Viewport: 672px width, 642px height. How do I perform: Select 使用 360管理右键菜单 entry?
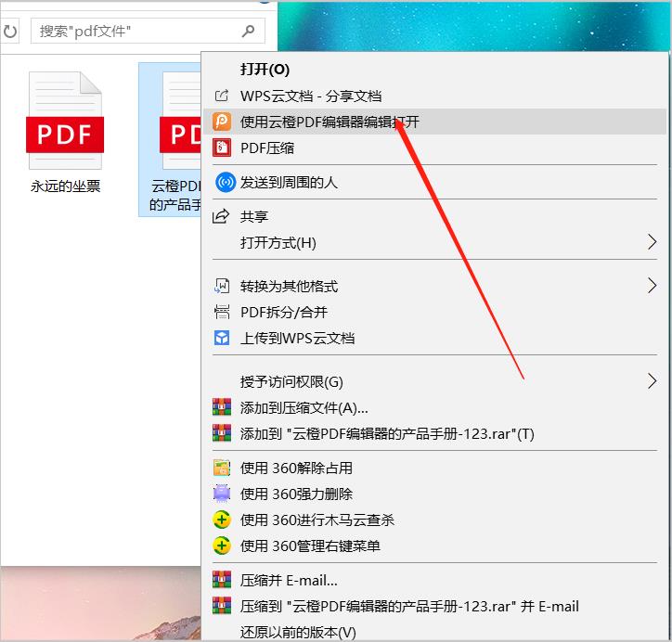click(x=434, y=546)
